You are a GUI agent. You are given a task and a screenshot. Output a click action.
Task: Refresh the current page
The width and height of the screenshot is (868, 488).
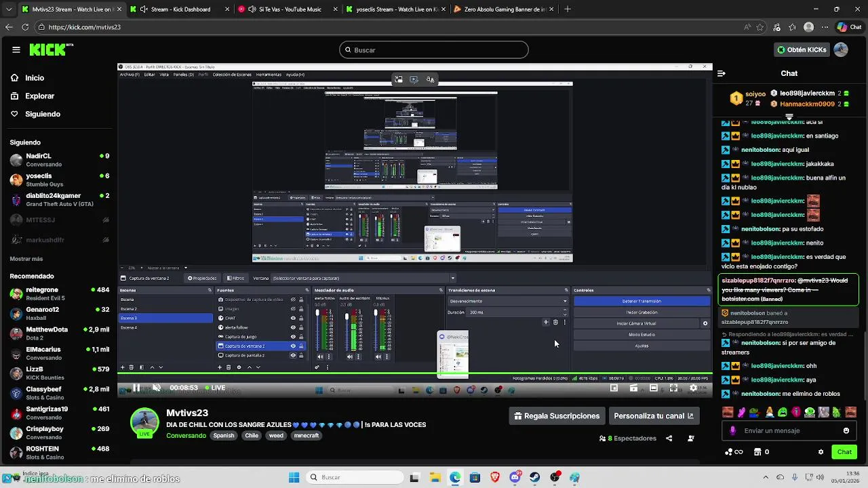tap(25, 27)
